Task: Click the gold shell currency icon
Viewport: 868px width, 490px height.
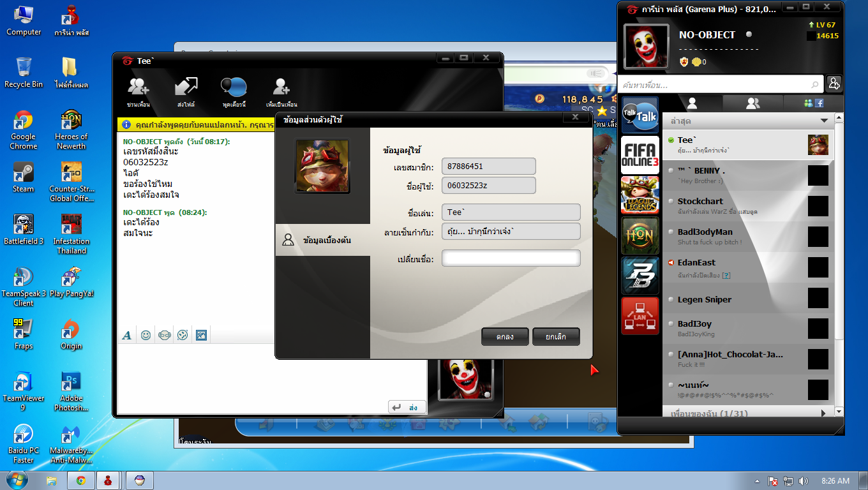Action: pyautogui.click(x=696, y=61)
